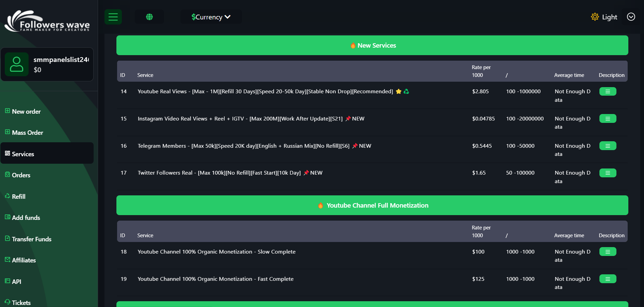Expand the Currency dropdown
This screenshot has height=307, width=644.
pos(211,17)
